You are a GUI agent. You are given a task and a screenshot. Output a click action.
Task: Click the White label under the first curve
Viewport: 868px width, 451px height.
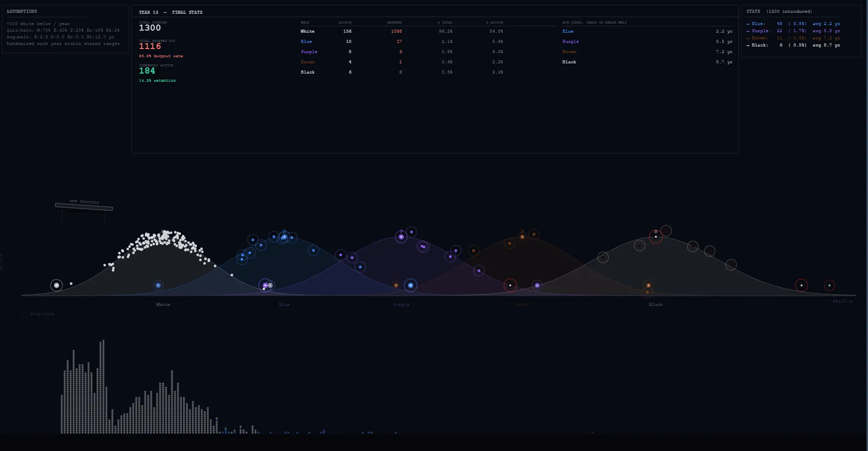(x=163, y=305)
